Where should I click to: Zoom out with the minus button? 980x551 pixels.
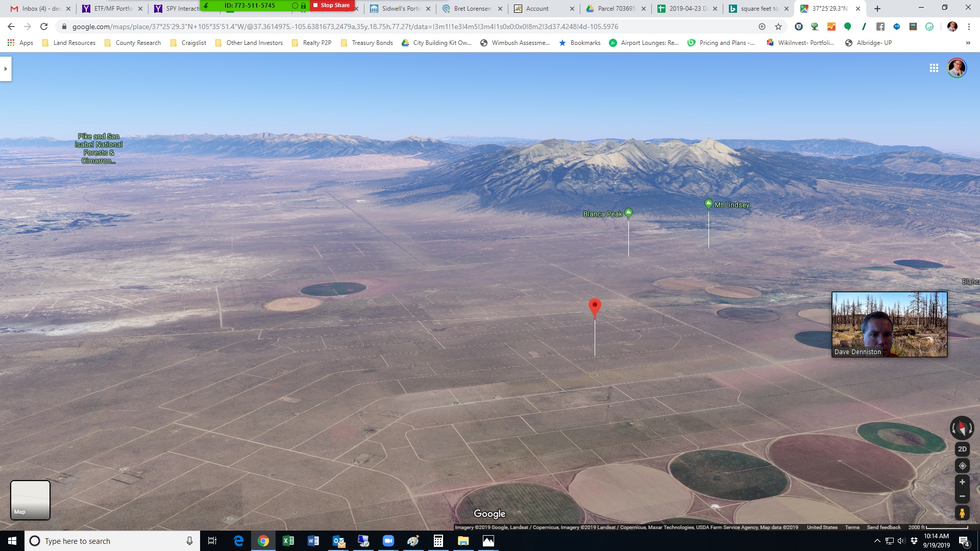[x=962, y=496]
